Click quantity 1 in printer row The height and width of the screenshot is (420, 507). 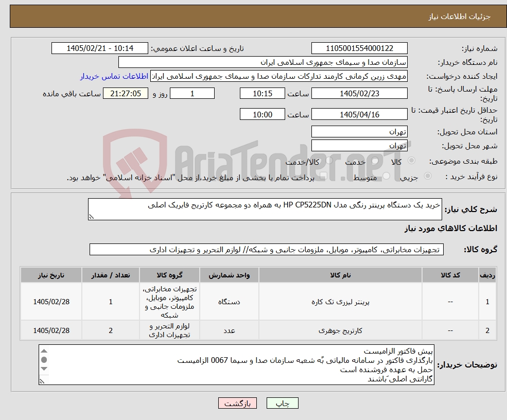click(111, 302)
